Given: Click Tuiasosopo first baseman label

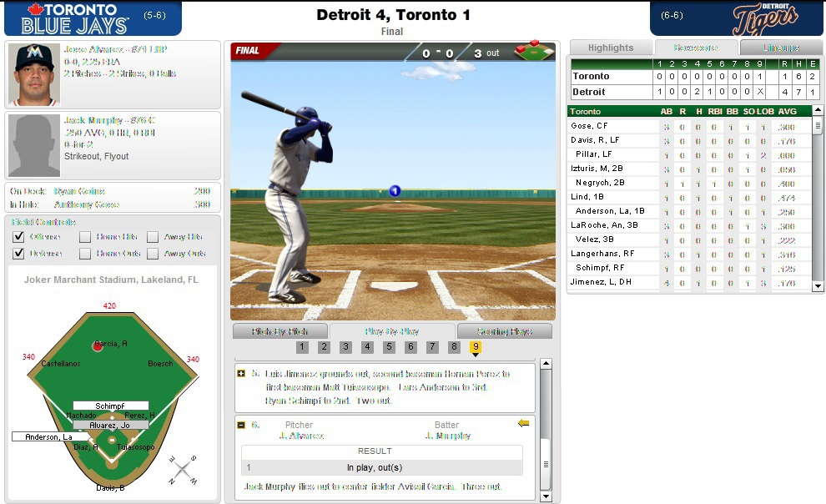Looking at the screenshot, I should (x=135, y=447).
